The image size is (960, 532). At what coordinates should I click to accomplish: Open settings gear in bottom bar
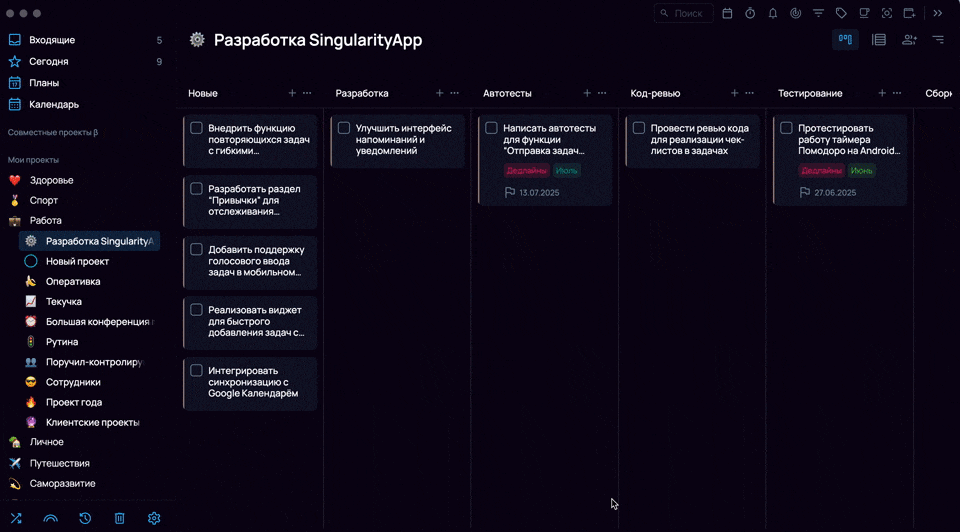click(x=154, y=519)
